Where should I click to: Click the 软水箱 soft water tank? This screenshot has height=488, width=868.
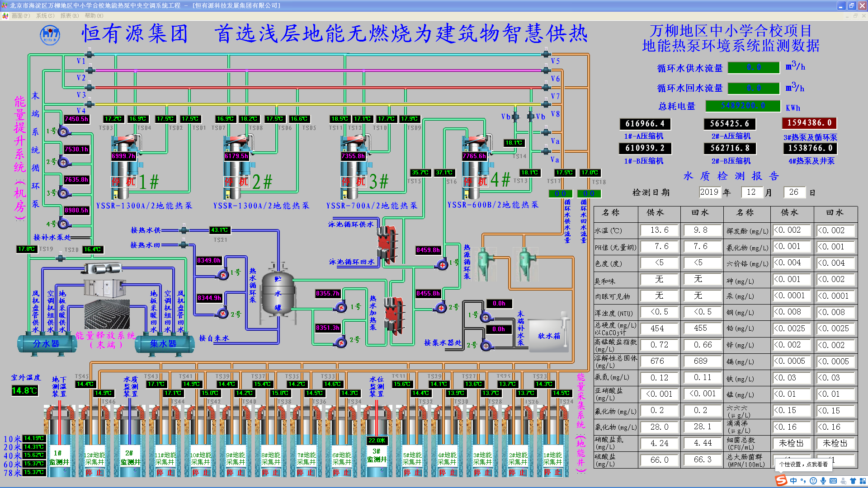point(548,336)
